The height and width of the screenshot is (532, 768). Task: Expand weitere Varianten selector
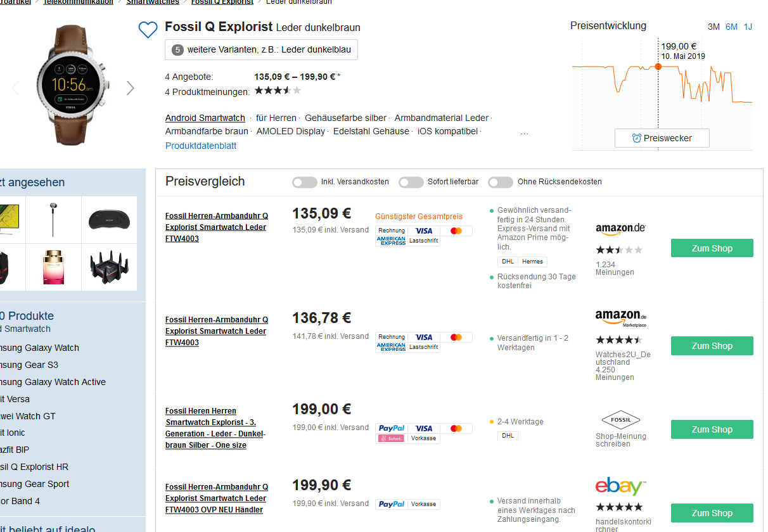pyautogui.click(x=261, y=50)
